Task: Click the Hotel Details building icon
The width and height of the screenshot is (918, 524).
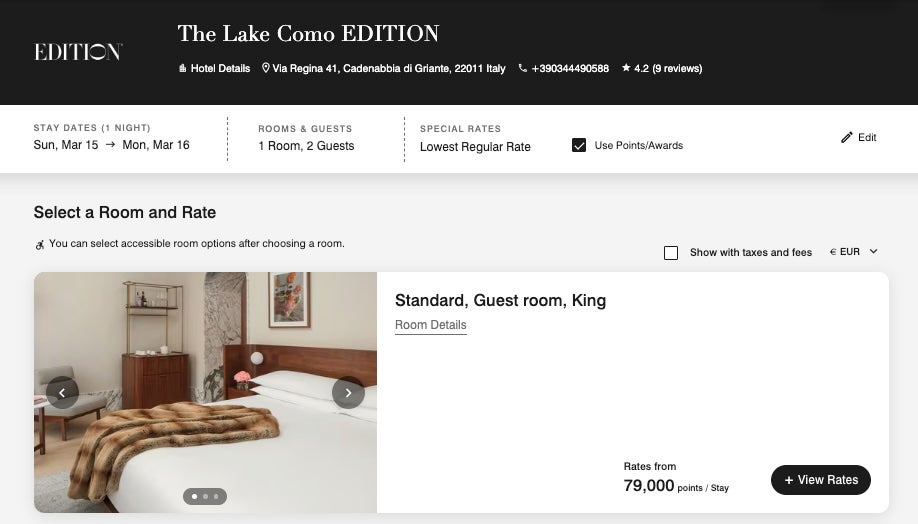Action: pos(182,69)
